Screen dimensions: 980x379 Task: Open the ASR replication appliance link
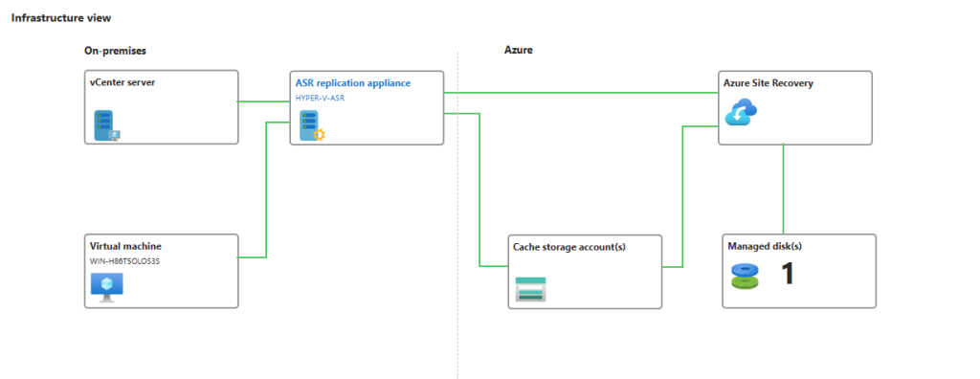tap(353, 82)
